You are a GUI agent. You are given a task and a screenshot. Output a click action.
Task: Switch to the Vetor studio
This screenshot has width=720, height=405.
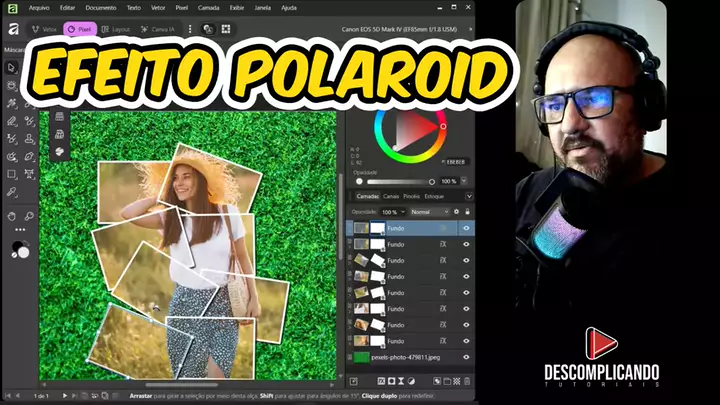(44, 29)
